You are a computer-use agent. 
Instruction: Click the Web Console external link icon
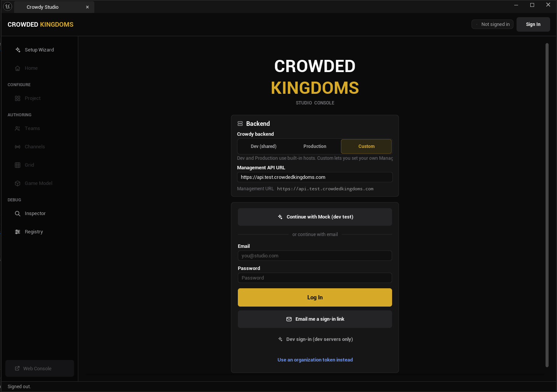[x=17, y=368]
